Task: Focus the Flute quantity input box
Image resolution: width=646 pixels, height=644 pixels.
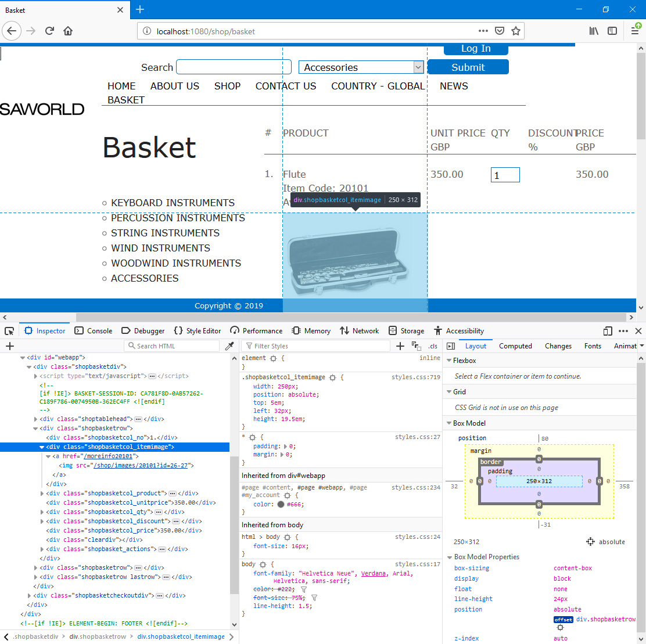Action: [505, 175]
